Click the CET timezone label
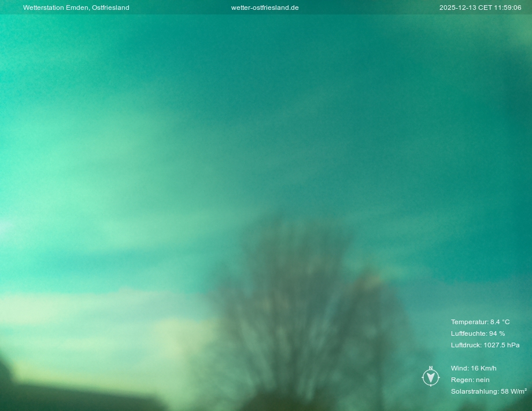This screenshot has width=532, height=411. (x=485, y=8)
